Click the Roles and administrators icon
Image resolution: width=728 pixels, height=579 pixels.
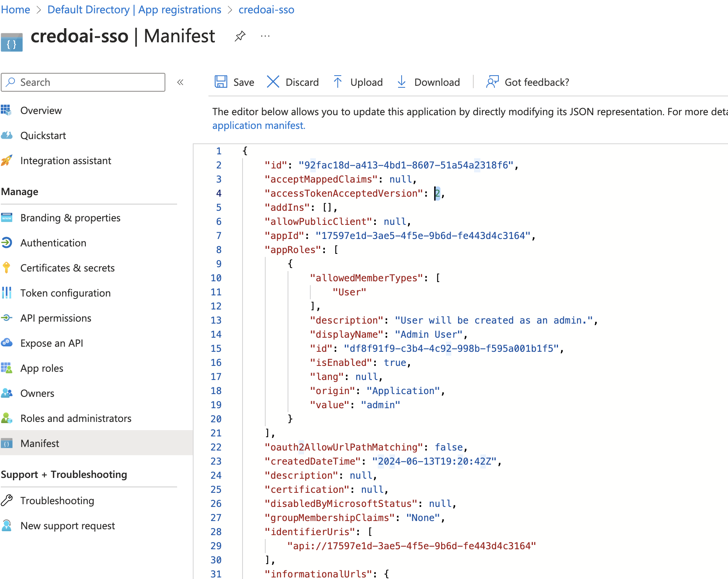pyautogui.click(x=7, y=418)
